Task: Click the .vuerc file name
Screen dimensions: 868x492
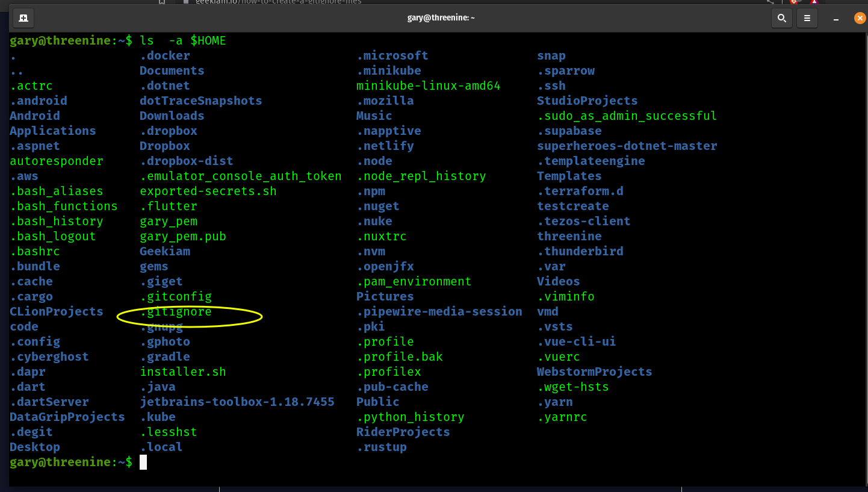Action: pyautogui.click(x=559, y=357)
